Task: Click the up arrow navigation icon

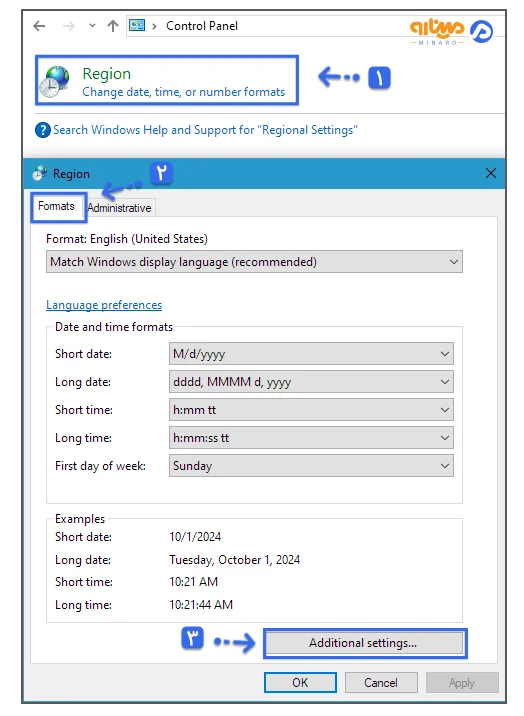Action: tap(112, 26)
